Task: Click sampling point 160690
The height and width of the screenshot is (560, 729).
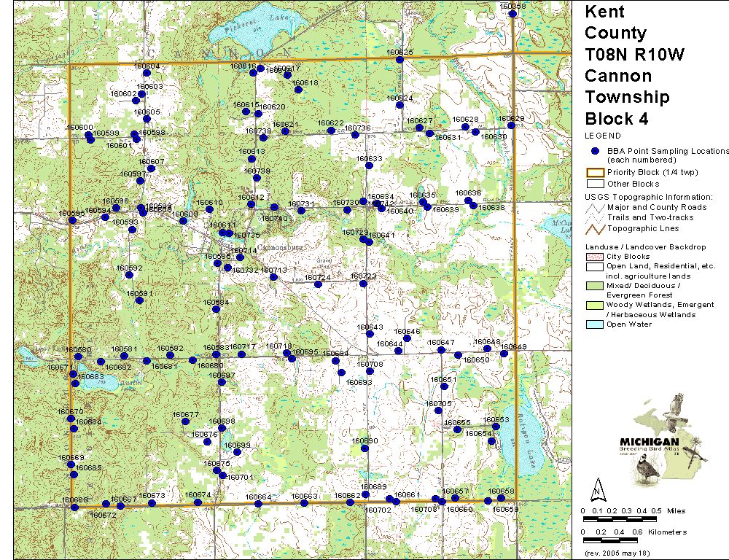Action: click(x=364, y=448)
